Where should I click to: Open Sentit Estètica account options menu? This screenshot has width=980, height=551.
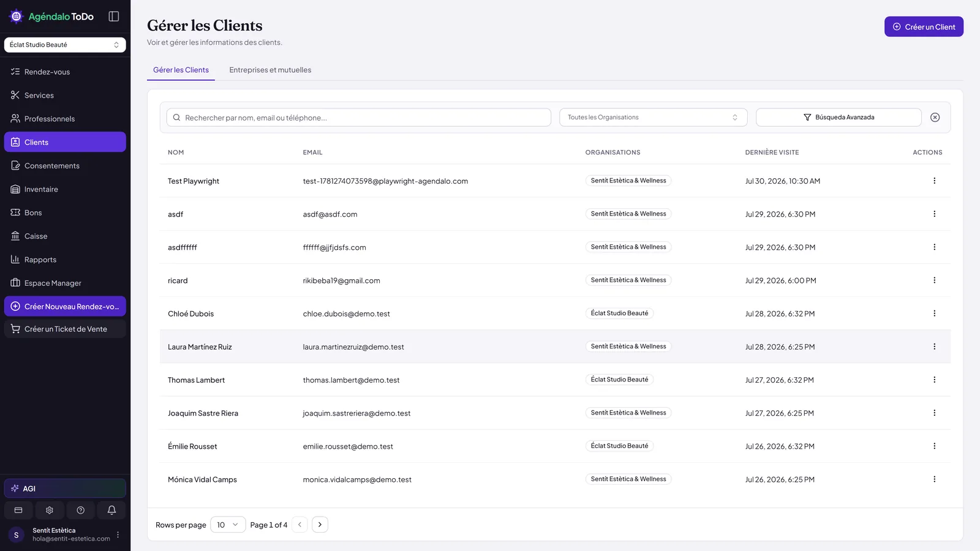tap(118, 534)
